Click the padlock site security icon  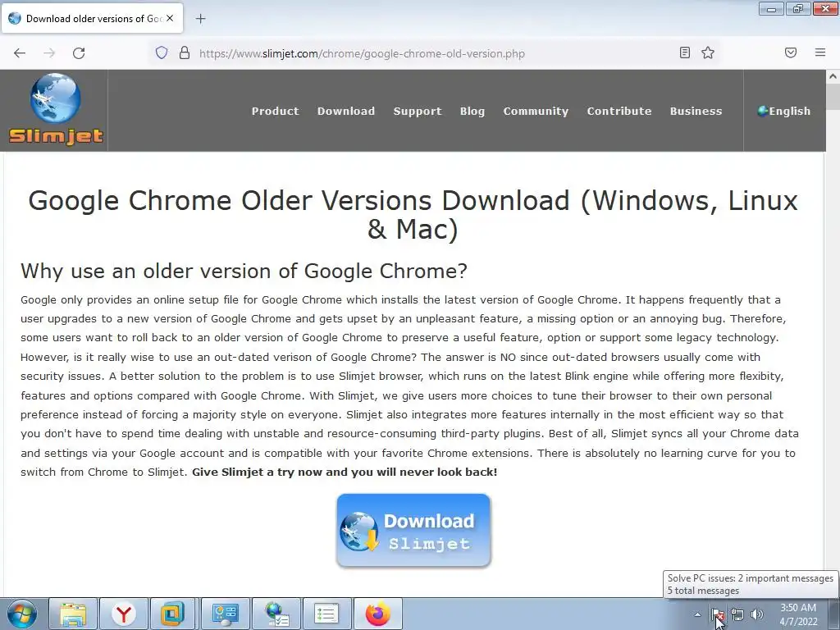pyautogui.click(x=185, y=53)
